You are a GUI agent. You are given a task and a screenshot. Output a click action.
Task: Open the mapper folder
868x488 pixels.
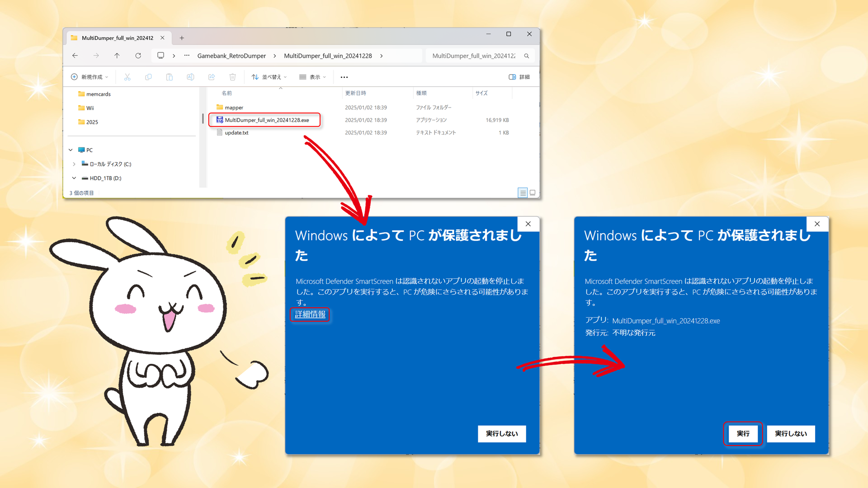[230, 108]
